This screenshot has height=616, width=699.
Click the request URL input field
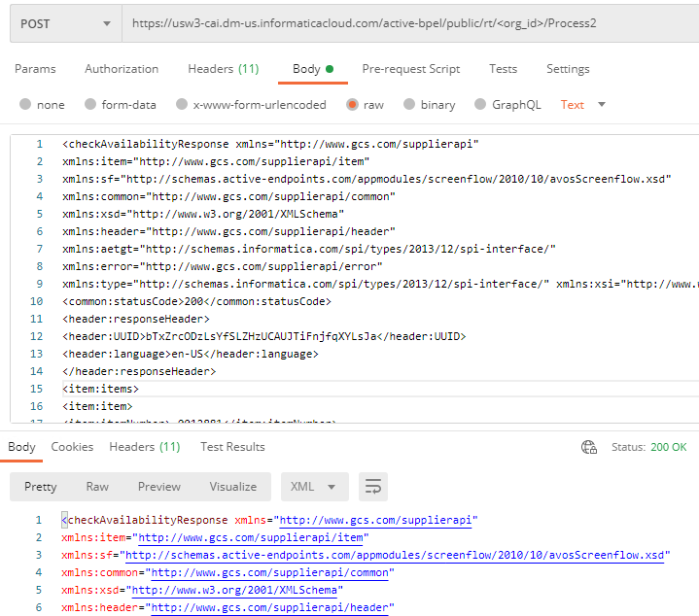(410, 23)
